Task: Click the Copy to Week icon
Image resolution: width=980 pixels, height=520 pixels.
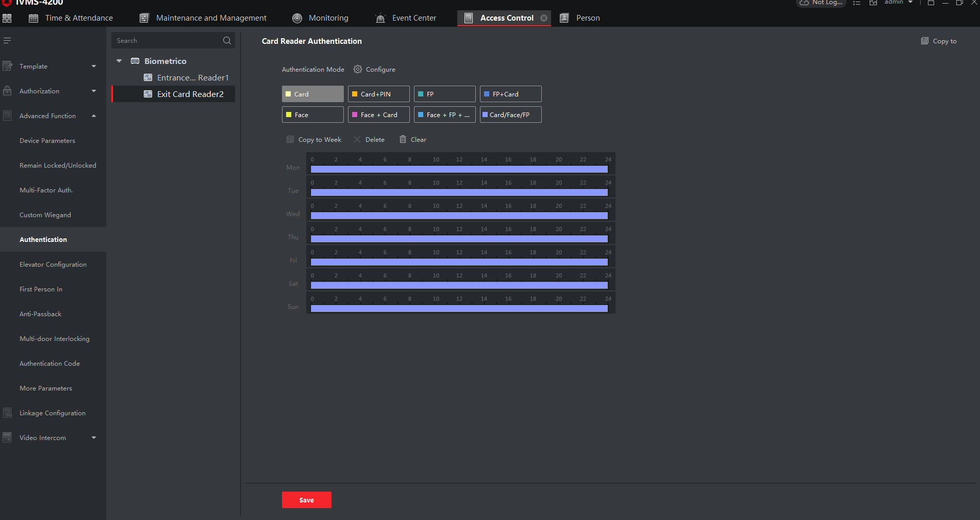Action: coord(290,139)
